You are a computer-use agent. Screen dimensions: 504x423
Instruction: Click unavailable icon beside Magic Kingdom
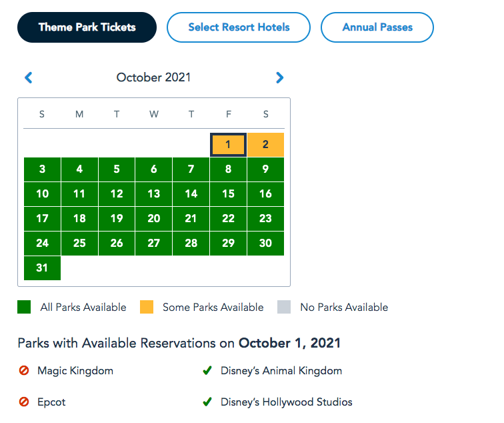24,371
